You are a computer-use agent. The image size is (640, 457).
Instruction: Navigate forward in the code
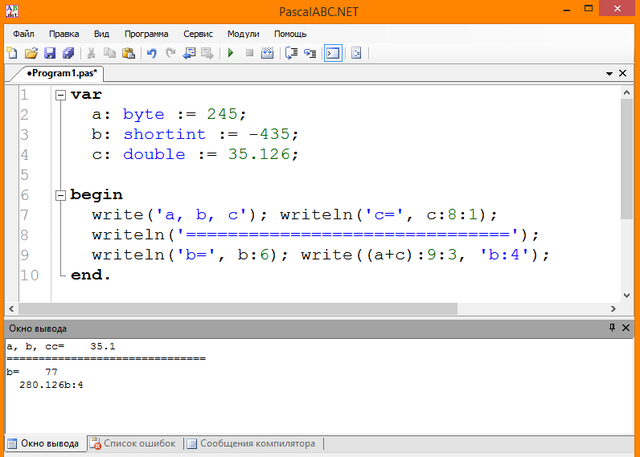click(207, 53)
